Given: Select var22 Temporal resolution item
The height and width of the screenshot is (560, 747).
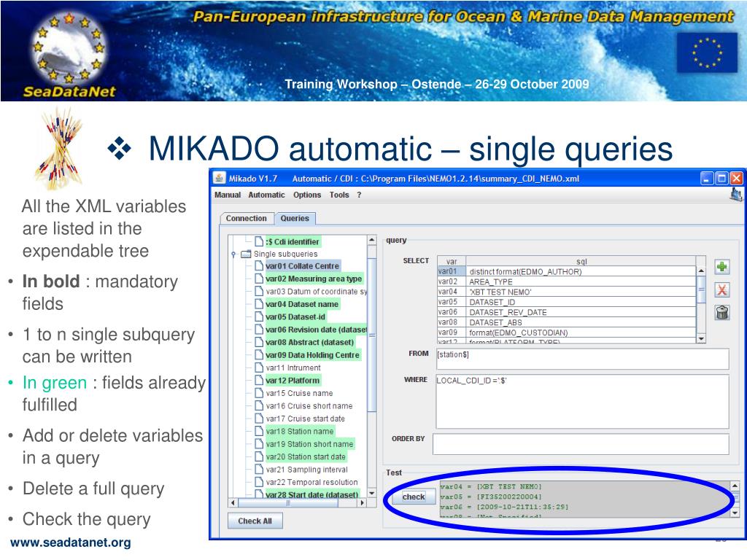Looking at the screenshot, I should 311,482.
